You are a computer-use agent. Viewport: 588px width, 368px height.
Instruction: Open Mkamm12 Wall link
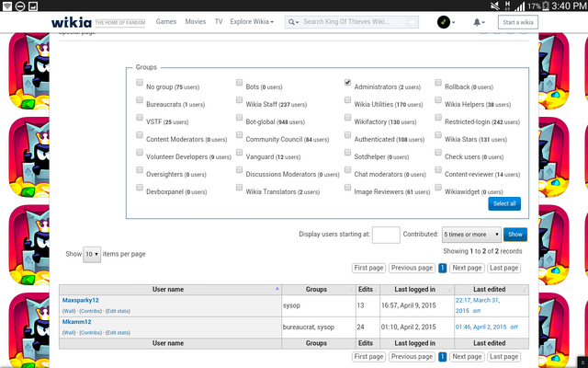[x=69, y=333]
